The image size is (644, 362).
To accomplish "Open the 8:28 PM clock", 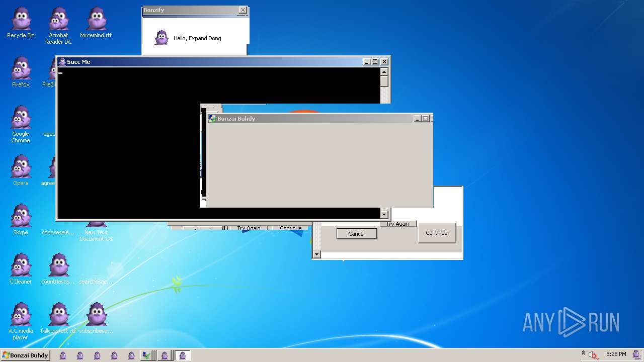I will click(x=616, y=354).
